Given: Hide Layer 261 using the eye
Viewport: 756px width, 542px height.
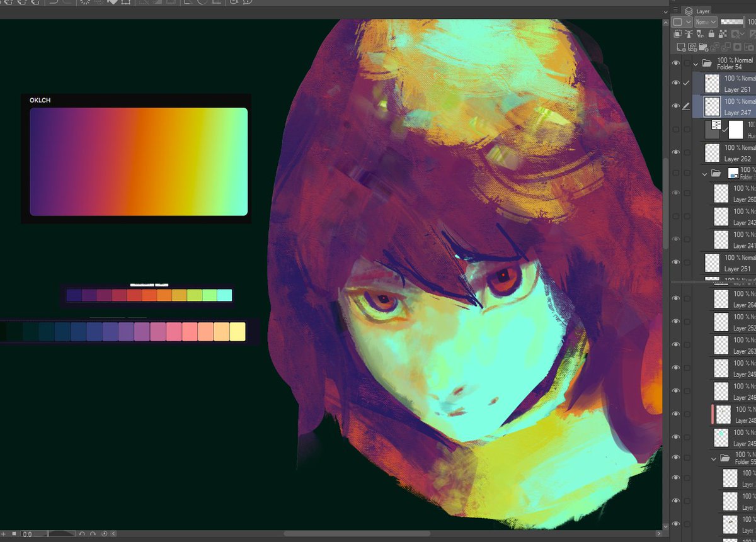Looking at the screenshot, I should (676, 83).
